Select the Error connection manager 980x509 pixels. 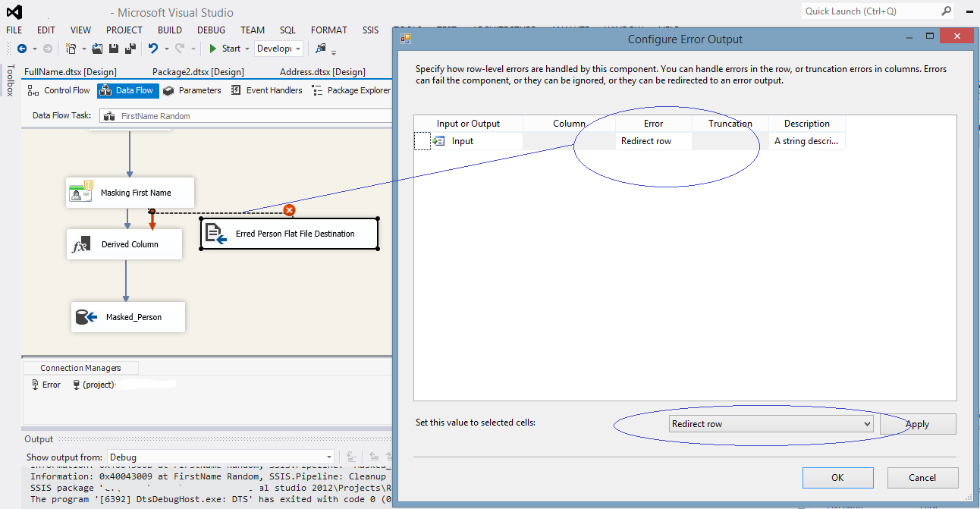coord(46,385)
